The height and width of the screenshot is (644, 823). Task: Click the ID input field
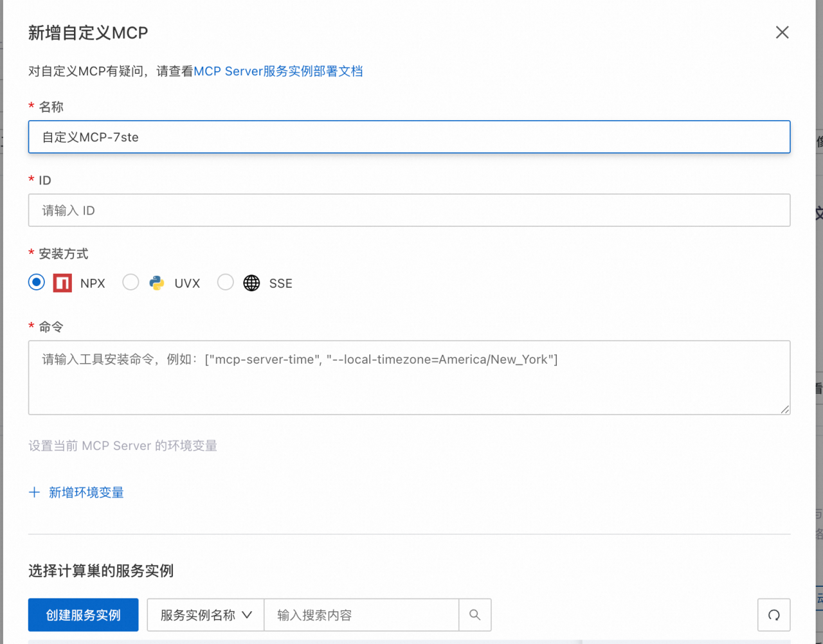pos(409,210)
